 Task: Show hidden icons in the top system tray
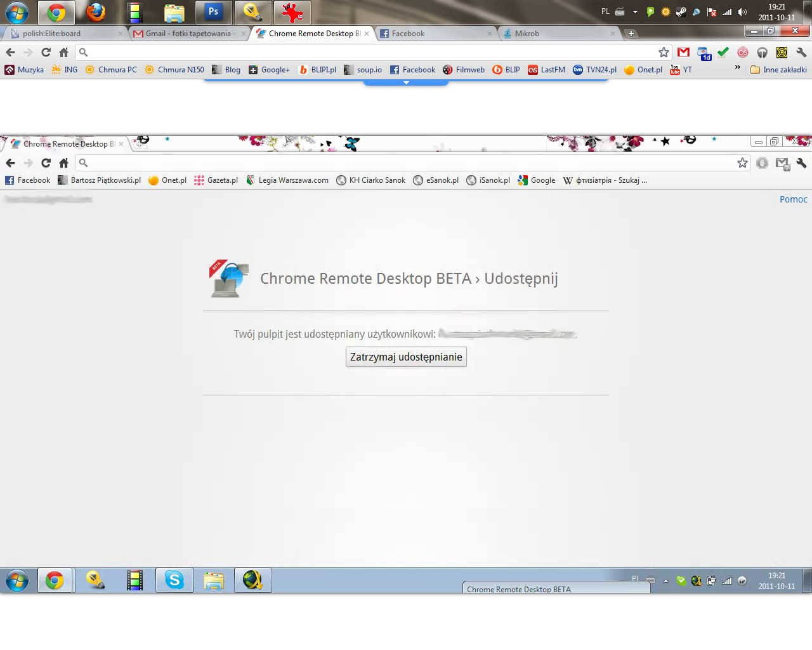[x=635, y=12]
